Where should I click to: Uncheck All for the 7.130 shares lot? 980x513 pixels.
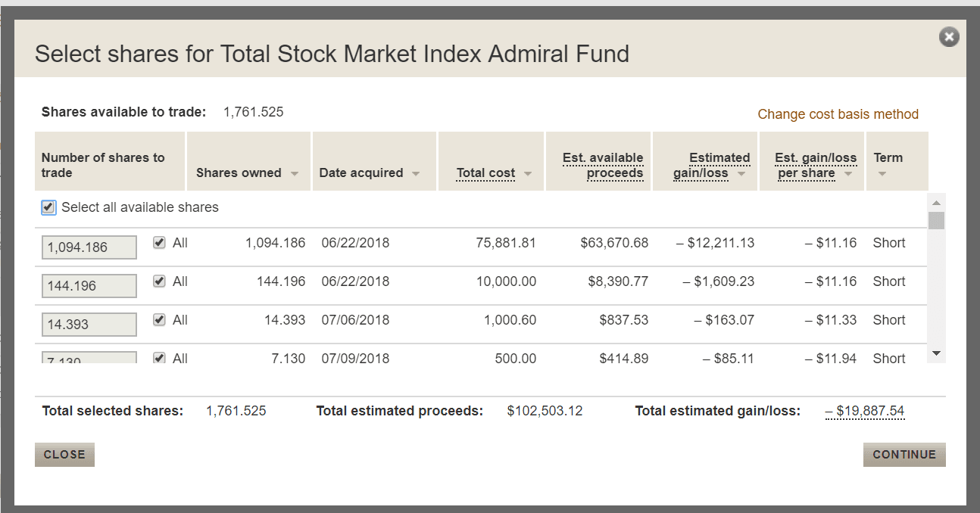(x=159, y=358)
